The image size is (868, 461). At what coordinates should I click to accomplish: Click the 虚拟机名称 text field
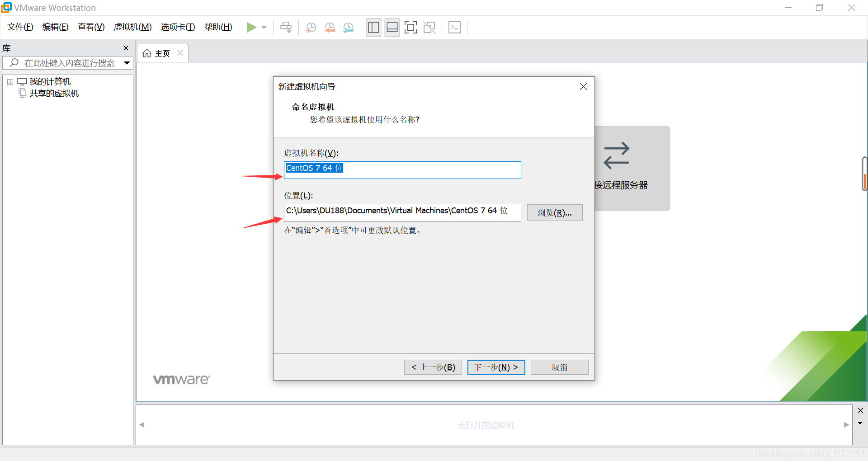pos(402,170)
